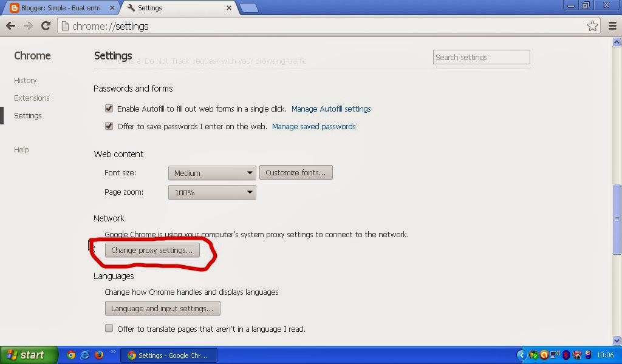
Task: Open the antivirus shield tray icon
Action: tap(533, 355)
